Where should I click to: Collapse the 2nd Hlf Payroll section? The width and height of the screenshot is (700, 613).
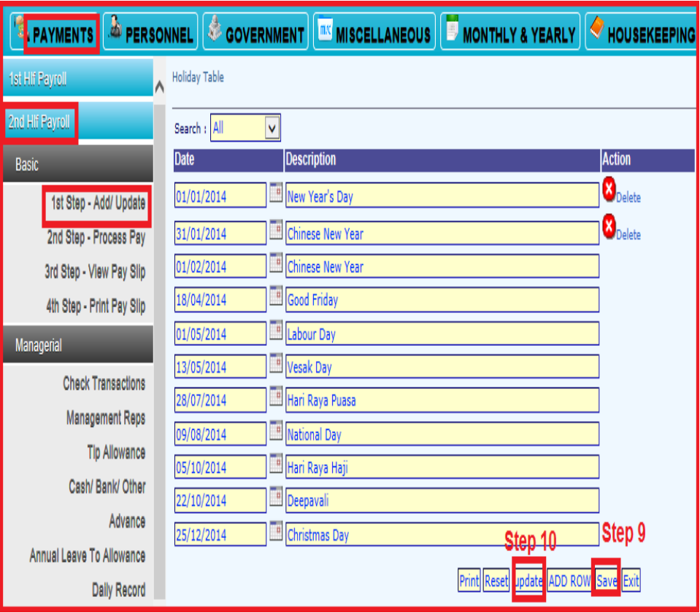40,123
